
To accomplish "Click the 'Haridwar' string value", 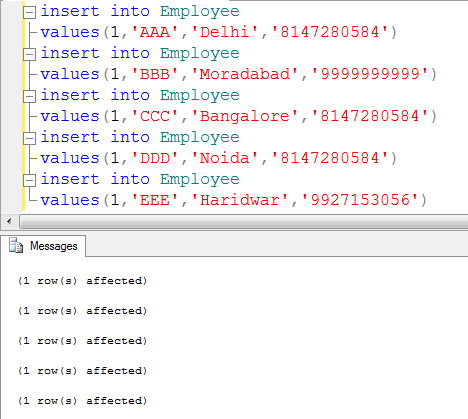I will click(x=240, y=200).
